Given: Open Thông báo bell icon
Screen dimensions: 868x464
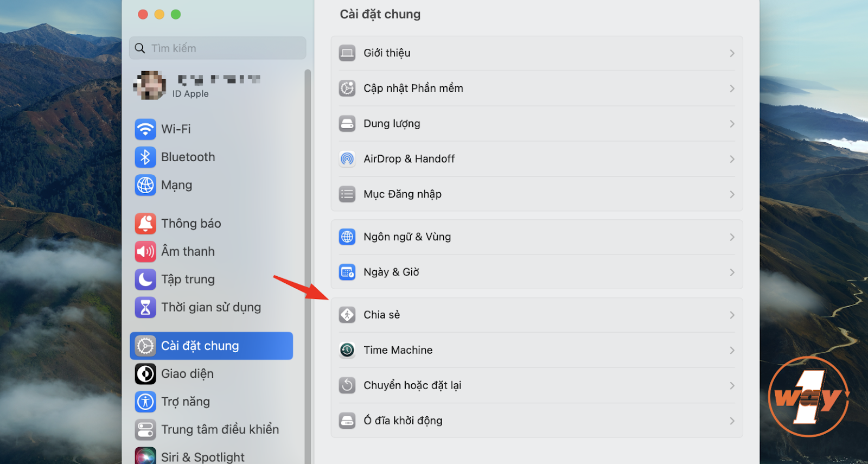Looking at the screenshot, I should [145, 224].
